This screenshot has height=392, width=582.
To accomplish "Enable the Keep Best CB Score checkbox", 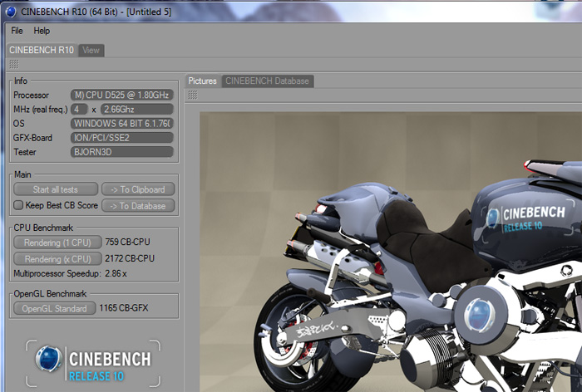I will (18, 205).
